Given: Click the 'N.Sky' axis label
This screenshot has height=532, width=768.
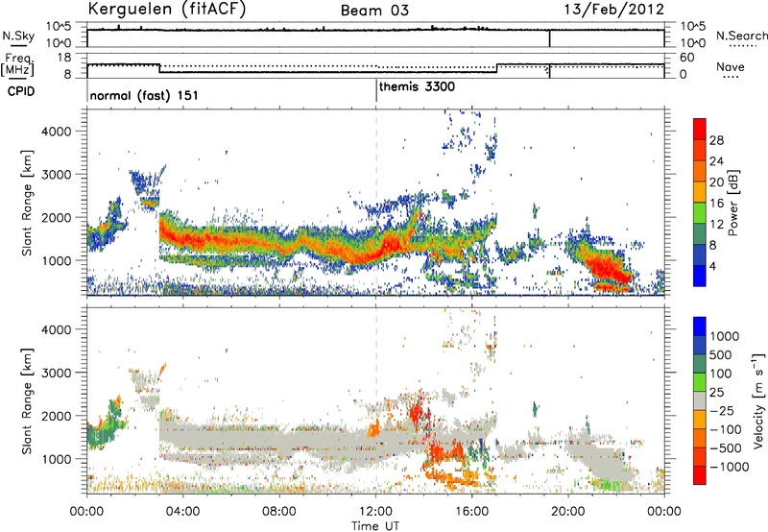Looking at the screenshot, I should pyautogui.click(x=18, y=36).
